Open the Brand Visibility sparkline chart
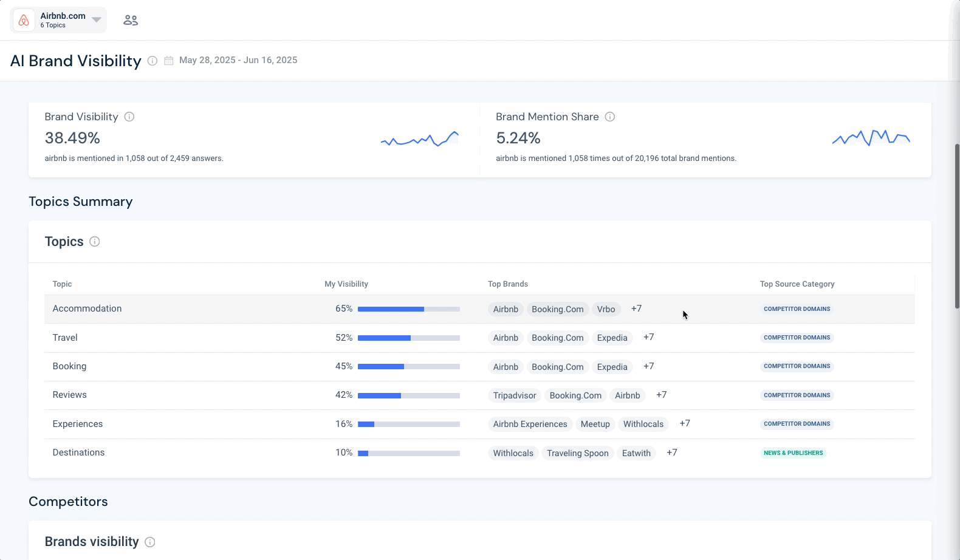Screen dimensions: 960x560 420,139
